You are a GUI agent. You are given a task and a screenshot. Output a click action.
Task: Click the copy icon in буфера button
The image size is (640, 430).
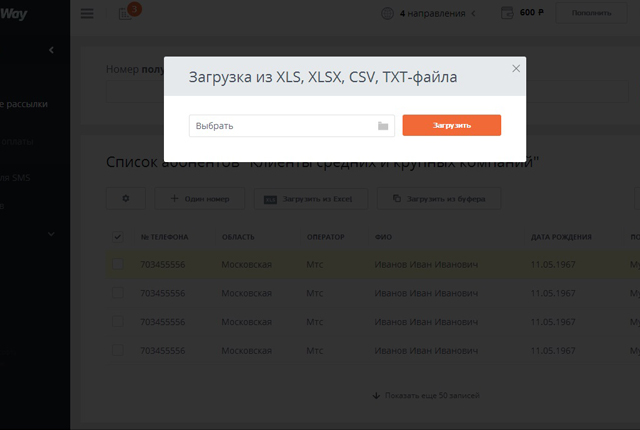pyautogui.click(x=397, y=198)
